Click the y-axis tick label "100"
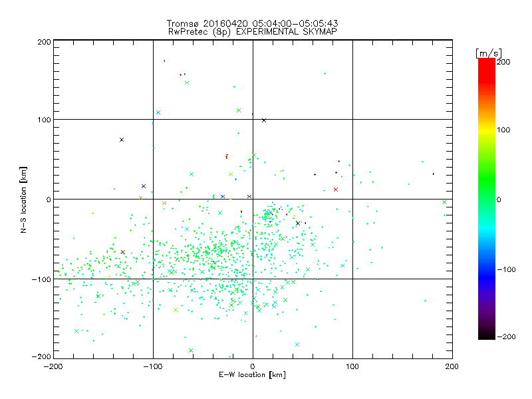Image resolution: width=532 pixels, height=399 pixels. click(44, 120)
